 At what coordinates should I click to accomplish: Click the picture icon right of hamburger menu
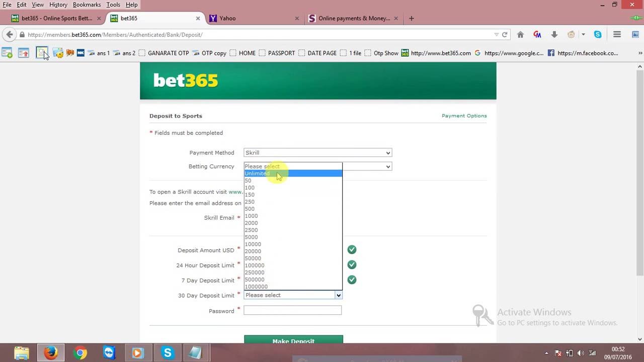pos(635,35)
